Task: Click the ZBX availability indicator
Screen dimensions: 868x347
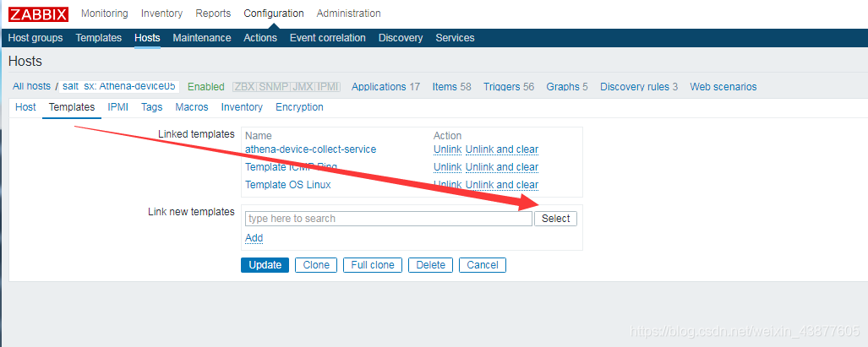Action: tap(244, 87)
